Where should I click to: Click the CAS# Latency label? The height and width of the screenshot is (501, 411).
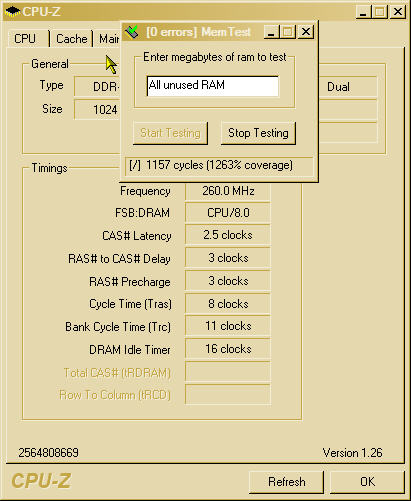click(x=137, y=236)
